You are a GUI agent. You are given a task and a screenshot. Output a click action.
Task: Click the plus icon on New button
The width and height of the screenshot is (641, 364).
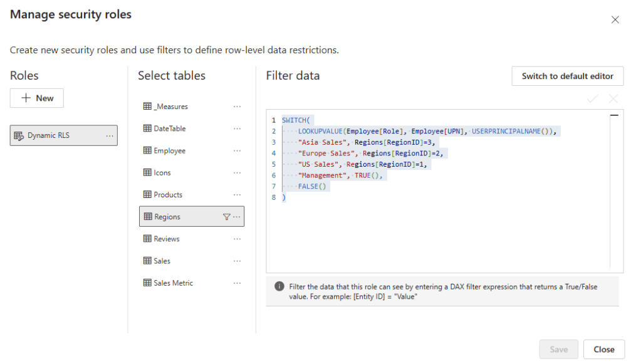click(26, 98)
